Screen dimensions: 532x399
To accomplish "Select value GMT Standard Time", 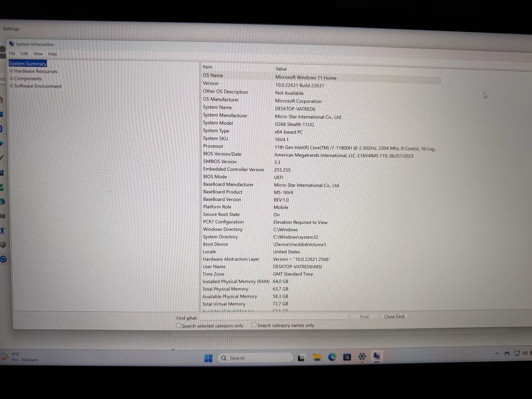I will tap(293, 274).
